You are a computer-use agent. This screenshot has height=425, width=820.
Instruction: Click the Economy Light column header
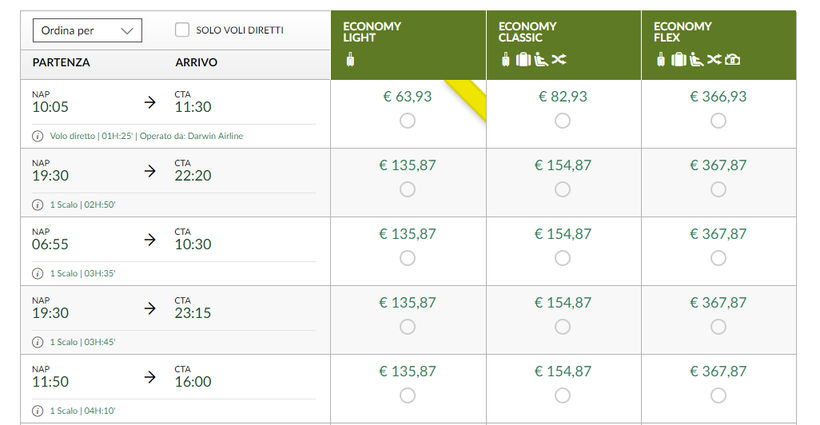[408, 45]
